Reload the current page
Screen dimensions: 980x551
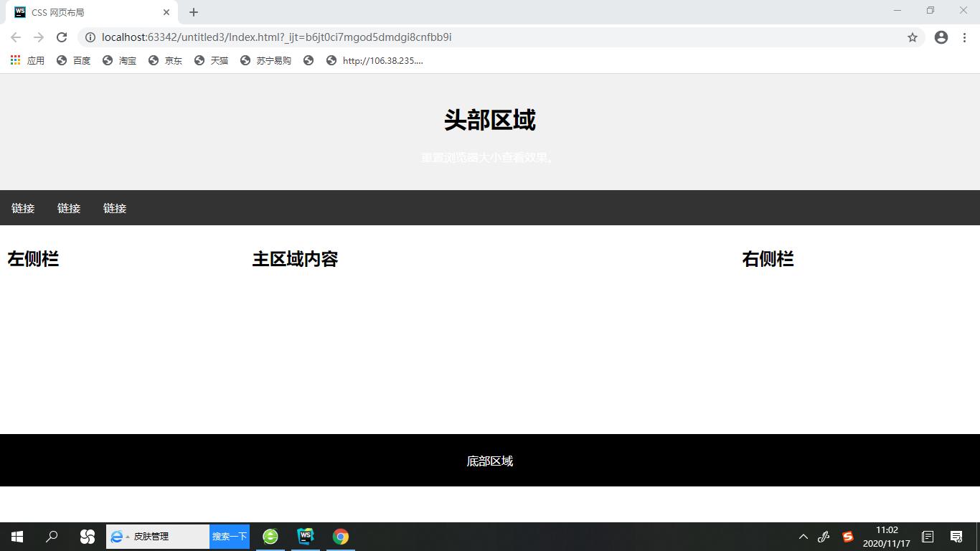tap(61, 37)
